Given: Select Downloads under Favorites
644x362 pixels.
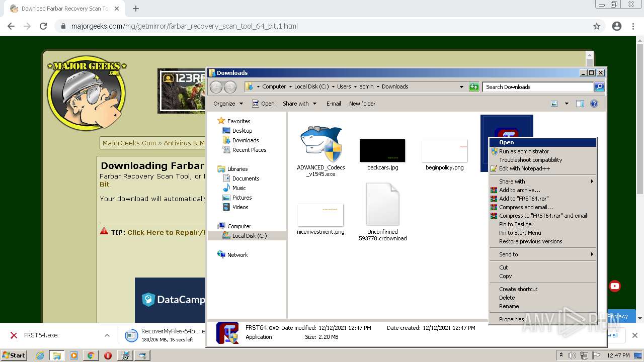Looking at the screenshot, I should [x=245, y=140].
